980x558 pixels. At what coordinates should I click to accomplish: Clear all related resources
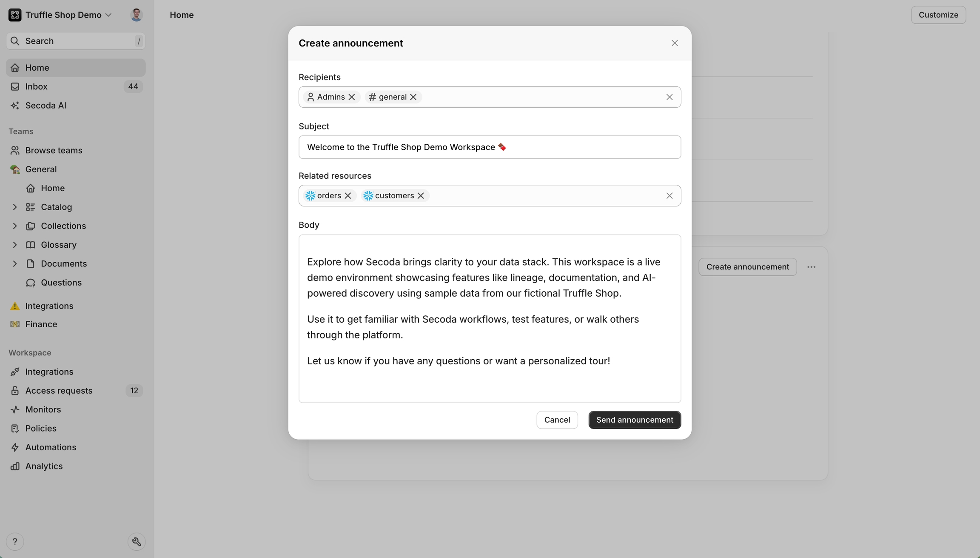[x=669, y=195]
